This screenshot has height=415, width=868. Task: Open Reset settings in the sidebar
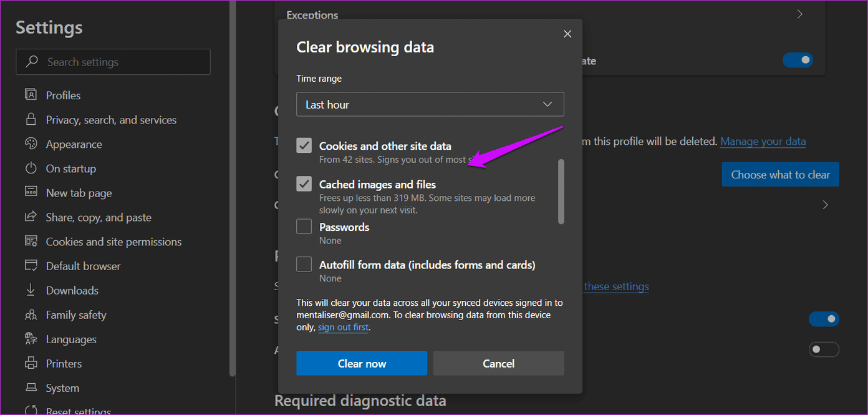78,411
